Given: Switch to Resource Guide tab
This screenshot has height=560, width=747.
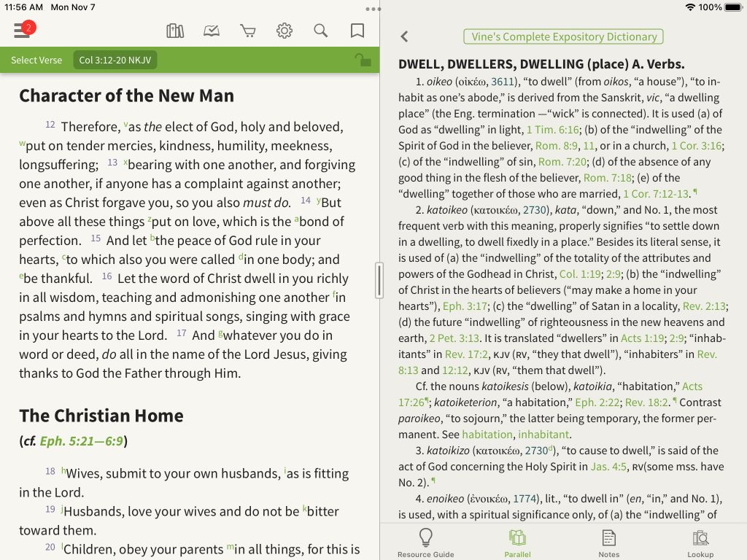Looking at the screenshot, I should click(x=426, y=542).
